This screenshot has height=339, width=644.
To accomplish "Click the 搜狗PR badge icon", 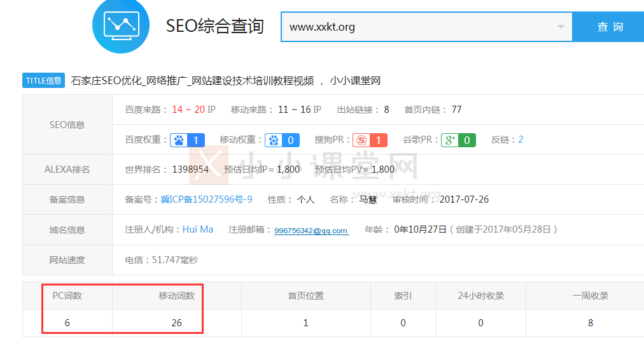I will click(x=370, y=140).
